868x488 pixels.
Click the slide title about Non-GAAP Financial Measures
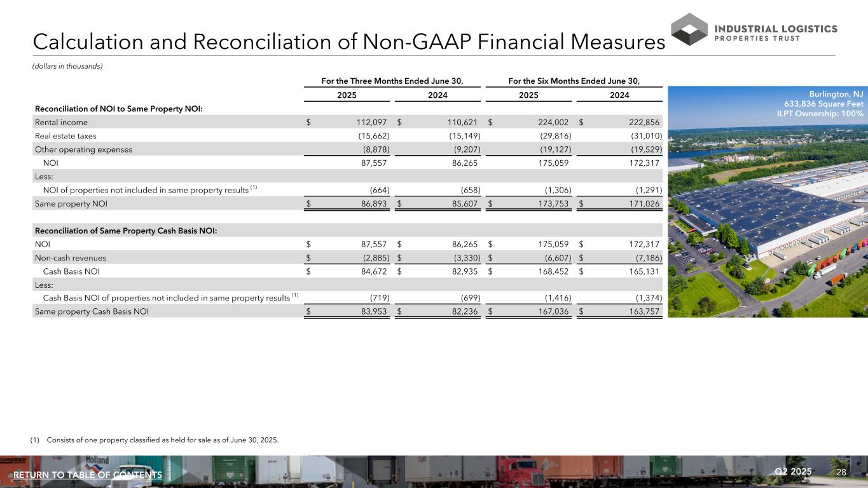[348, 41]
